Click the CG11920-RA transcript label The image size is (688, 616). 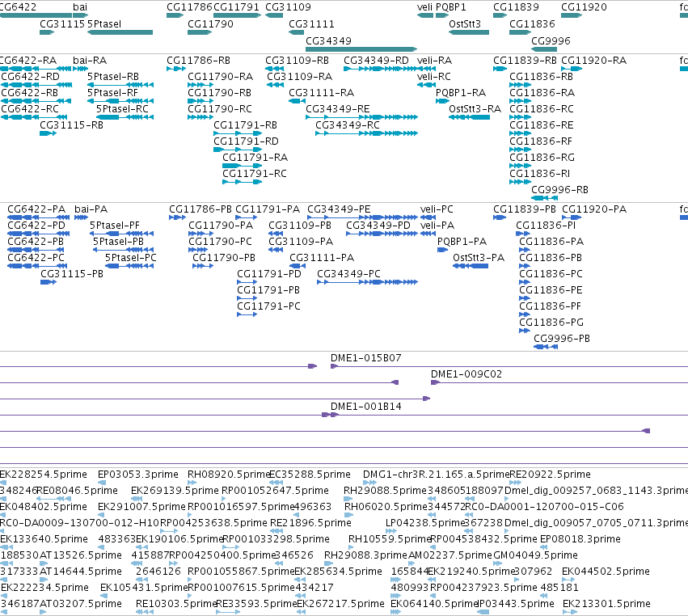593,60
